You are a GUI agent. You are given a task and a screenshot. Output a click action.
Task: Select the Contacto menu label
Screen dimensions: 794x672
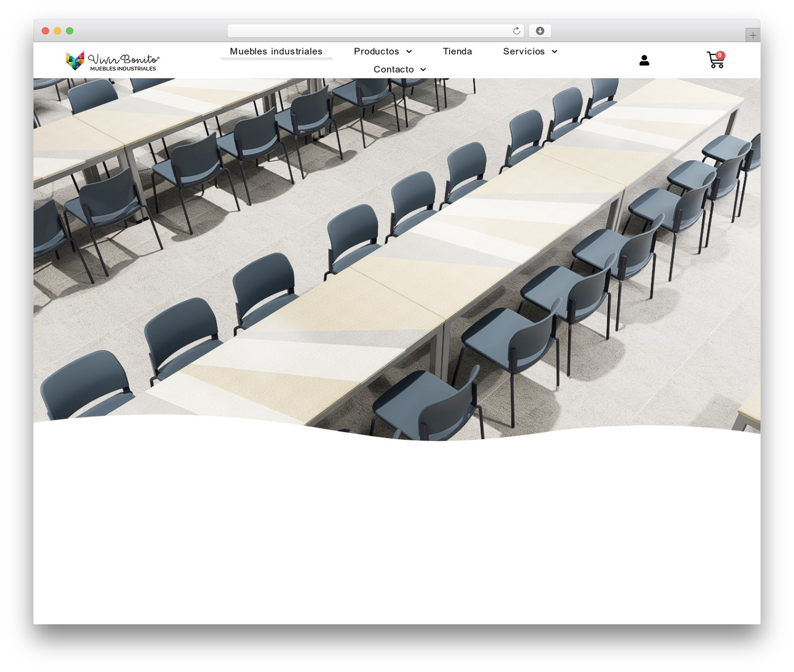point(393,69)
